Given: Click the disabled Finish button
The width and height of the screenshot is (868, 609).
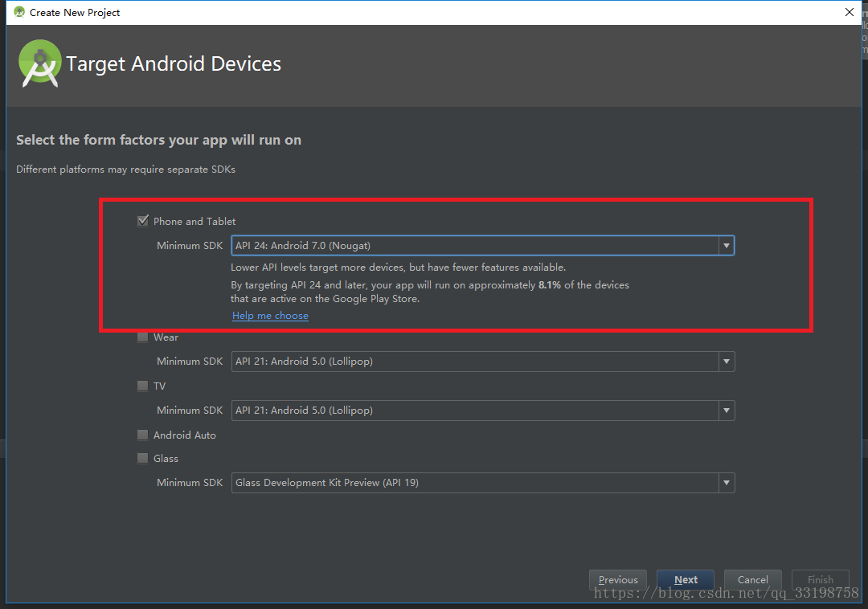Looking at the screenshot, I should point(821,580).
